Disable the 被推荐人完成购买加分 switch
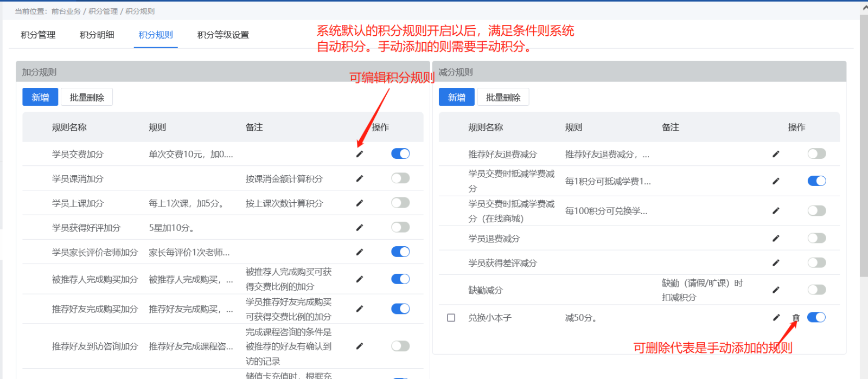The height and width of the screenshot is (379, 868). coord(400,279)
